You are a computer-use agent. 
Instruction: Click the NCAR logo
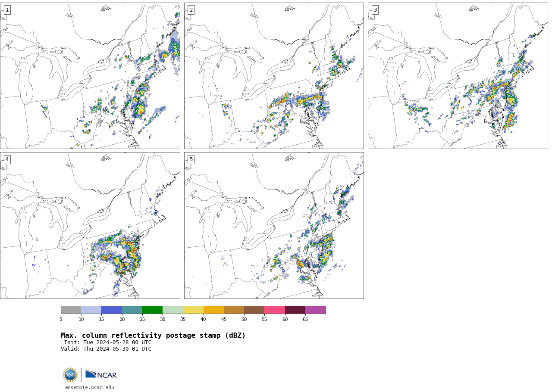[101, 374]
